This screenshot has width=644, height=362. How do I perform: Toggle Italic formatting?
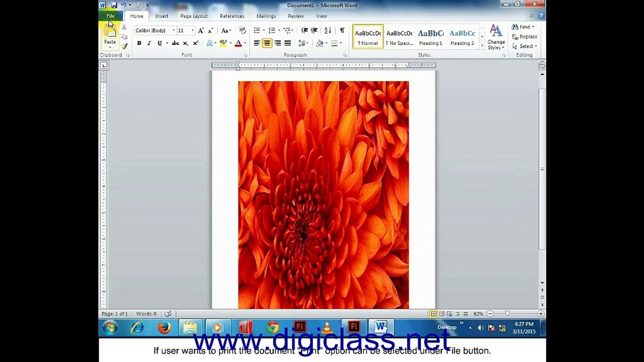coord(149,43)
